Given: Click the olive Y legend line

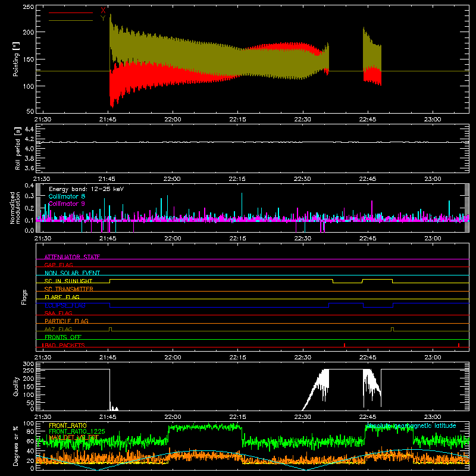Looking at the screenshot, I should tap(71, 20).
